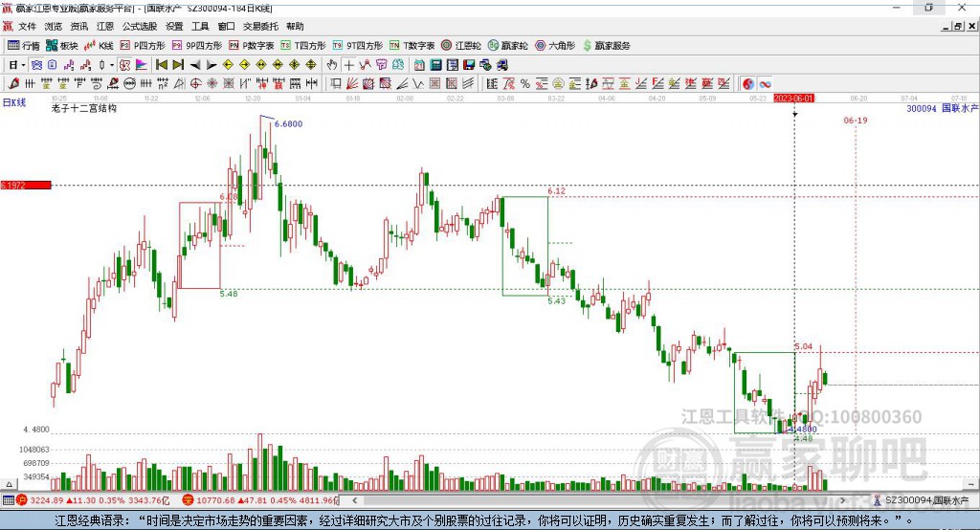Image resolution: width=980 pixels, height=530 pixels.
Task: Select the hand pan tool
Action: (x=331, y=65)
